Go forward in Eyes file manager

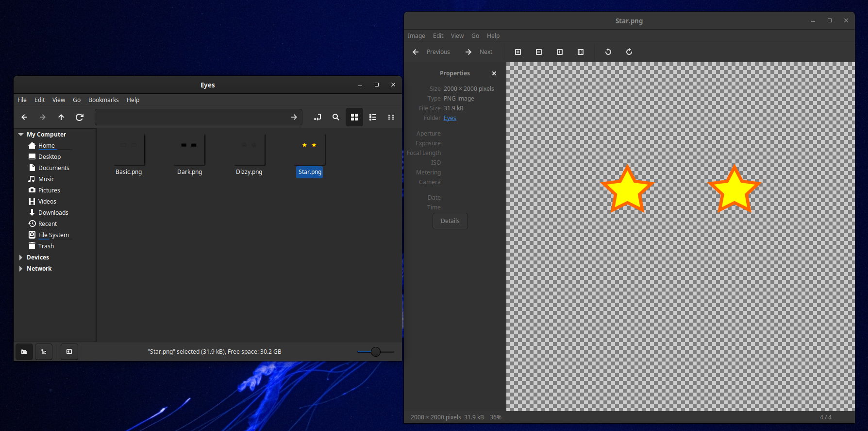pyautogui.click(x=43, y=117)
